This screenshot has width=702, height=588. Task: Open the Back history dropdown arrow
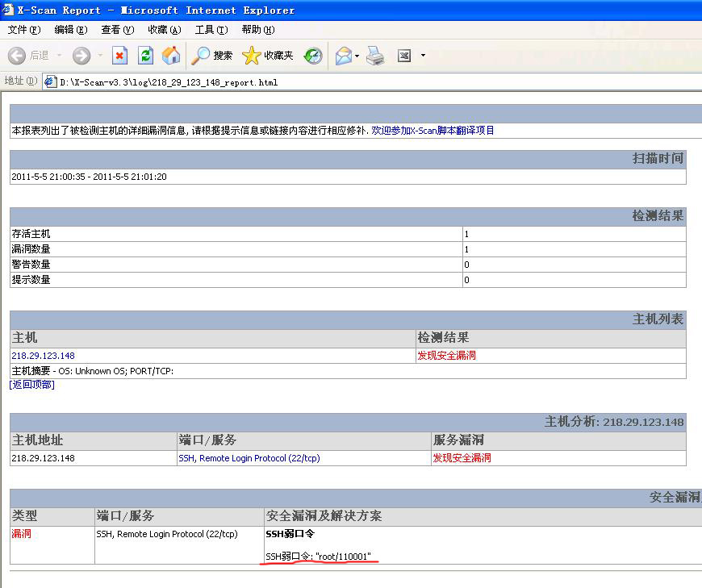tap(59, 56)
